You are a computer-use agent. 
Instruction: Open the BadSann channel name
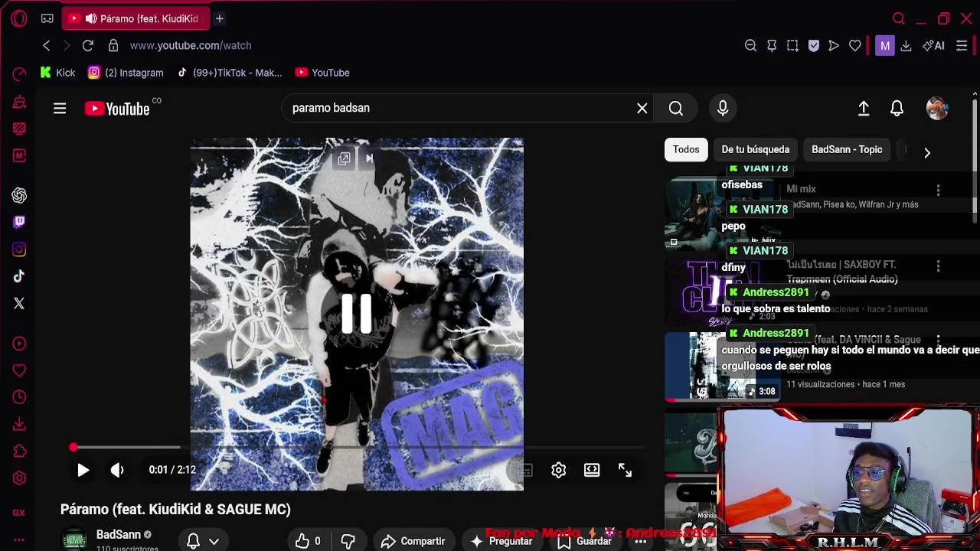click(x=119, y=534)
